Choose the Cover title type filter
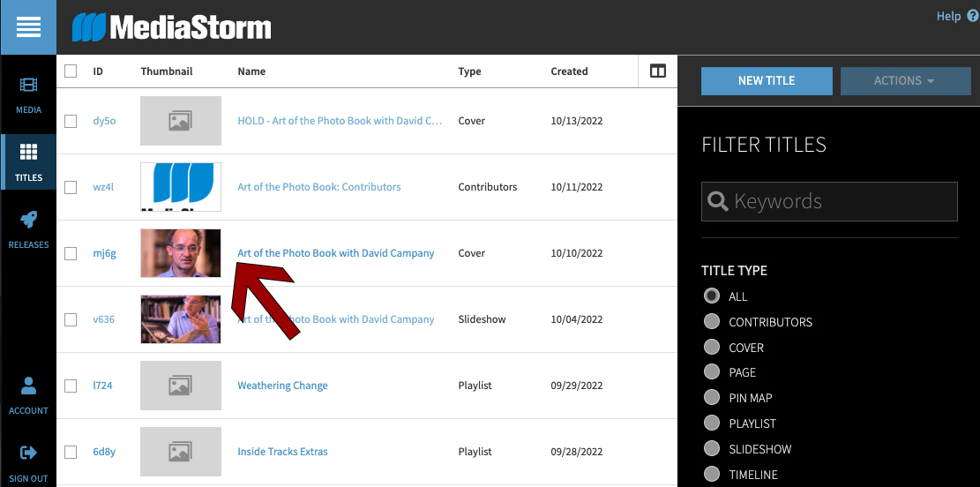 [712, 348]
